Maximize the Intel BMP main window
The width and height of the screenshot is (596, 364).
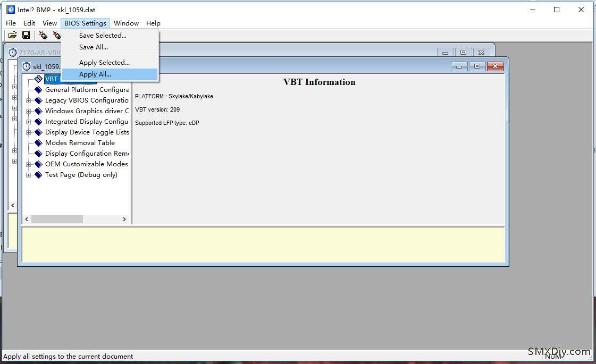pos(557,10)
